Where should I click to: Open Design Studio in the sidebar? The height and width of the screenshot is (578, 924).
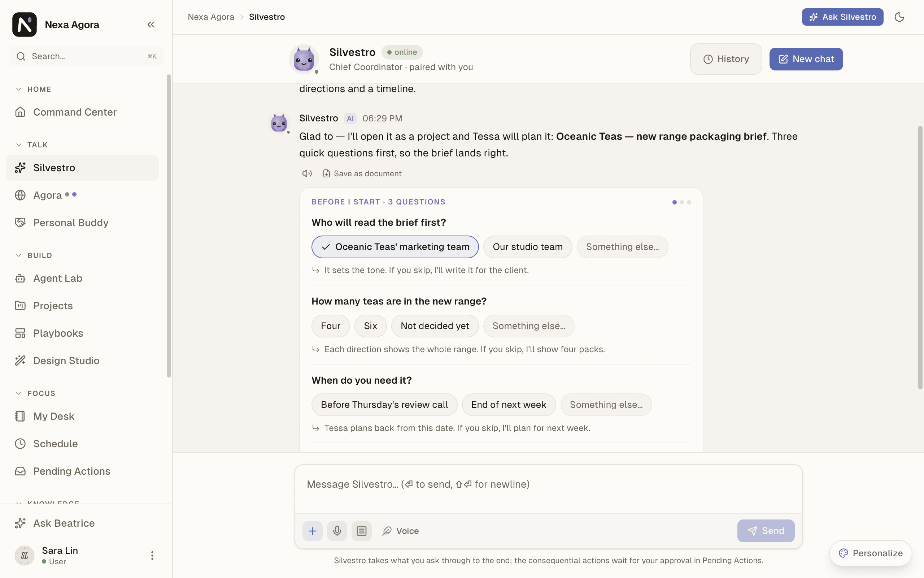(82, 361)
